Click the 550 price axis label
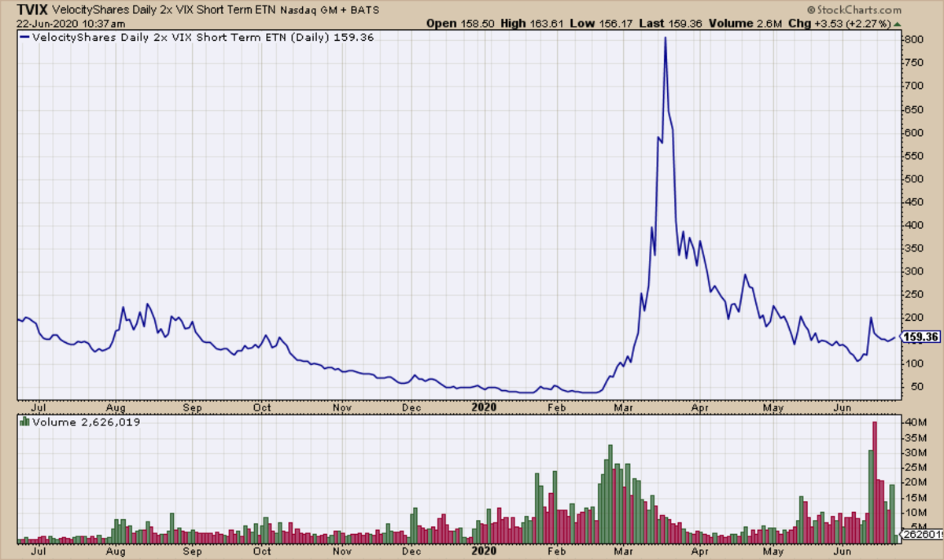 (x=913, y=156)
